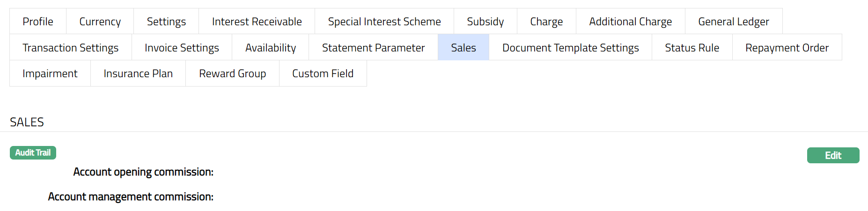
Task: Open Transaction Settings tab
Action: (70, 48)
